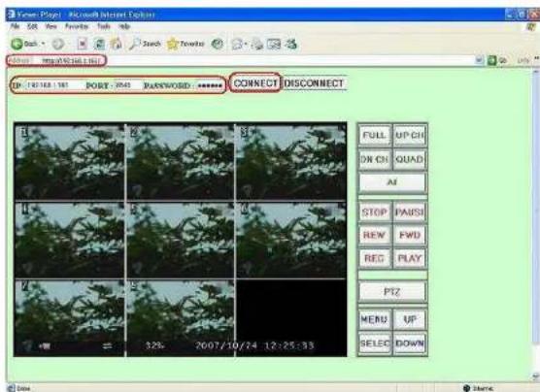Click the UP CH channel button

[x=410, y=135]
